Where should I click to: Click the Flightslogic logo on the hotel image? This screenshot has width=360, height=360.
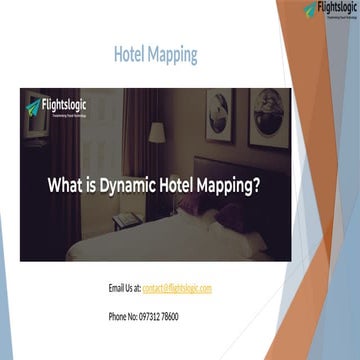(x=56, y=108)
